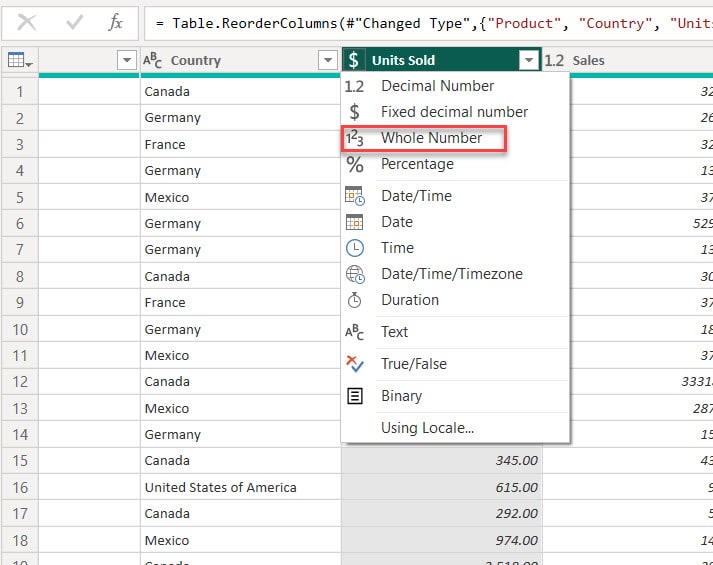Screen dimensions: 713x565
Task: Choose the Decimal Number 1.2 icon in menu
Action: (354, 86)
